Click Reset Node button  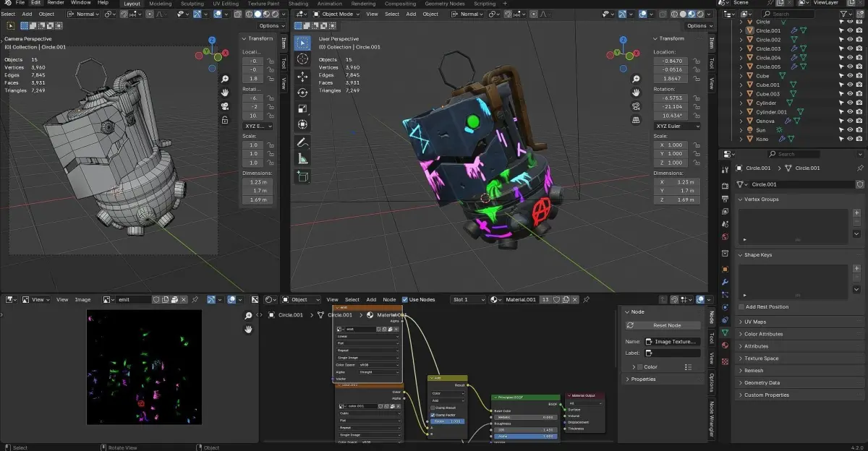point(663,325)
